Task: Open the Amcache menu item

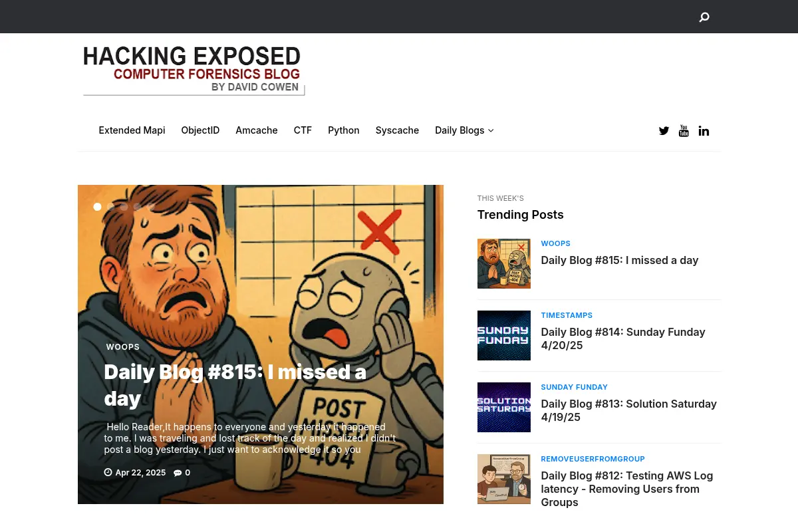Action: pos(257,130)
